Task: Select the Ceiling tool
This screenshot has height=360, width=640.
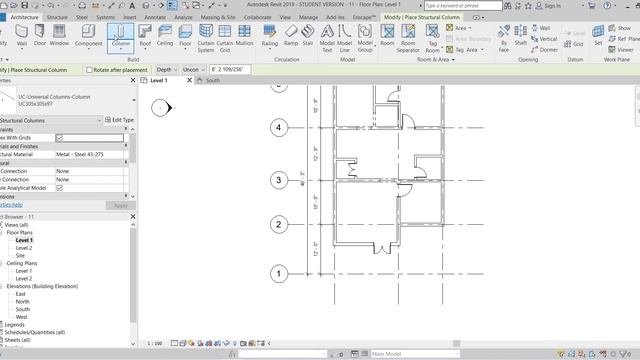Action: click(x=164, y=36)
